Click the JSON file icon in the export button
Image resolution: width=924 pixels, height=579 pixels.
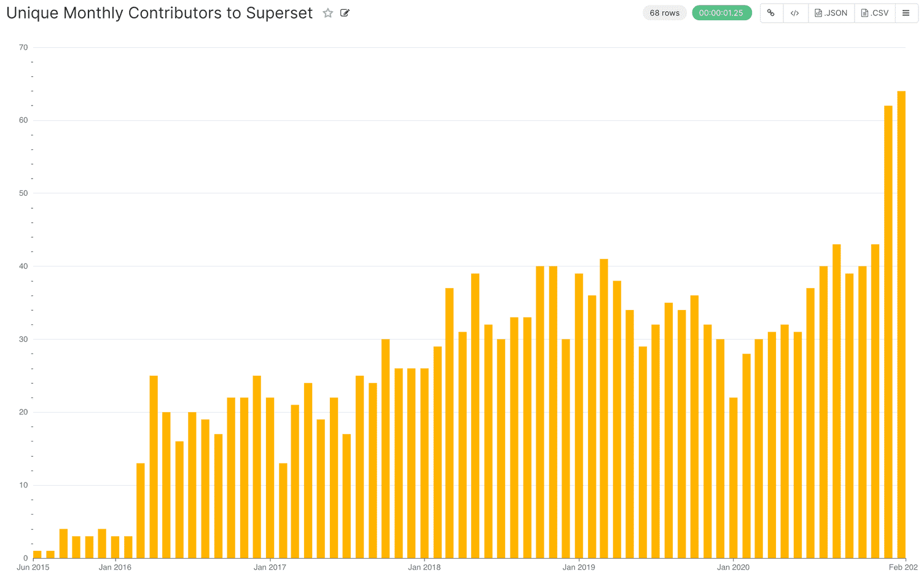tap(820, 12)
